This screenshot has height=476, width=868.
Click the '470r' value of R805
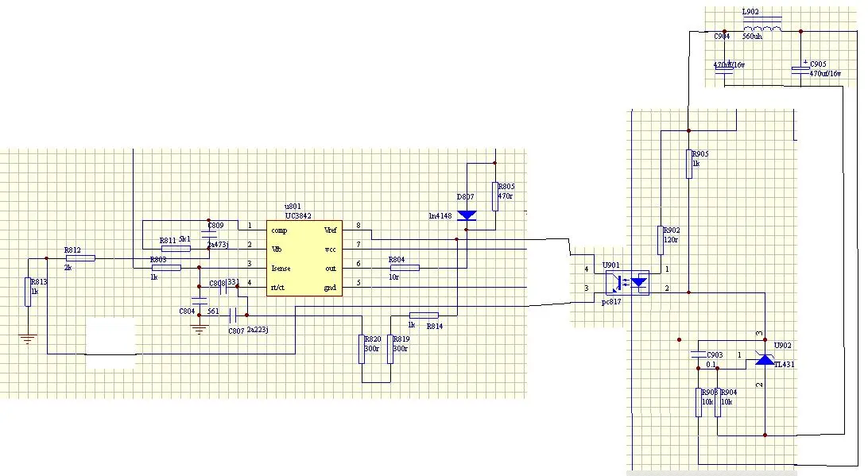point(506,196)
